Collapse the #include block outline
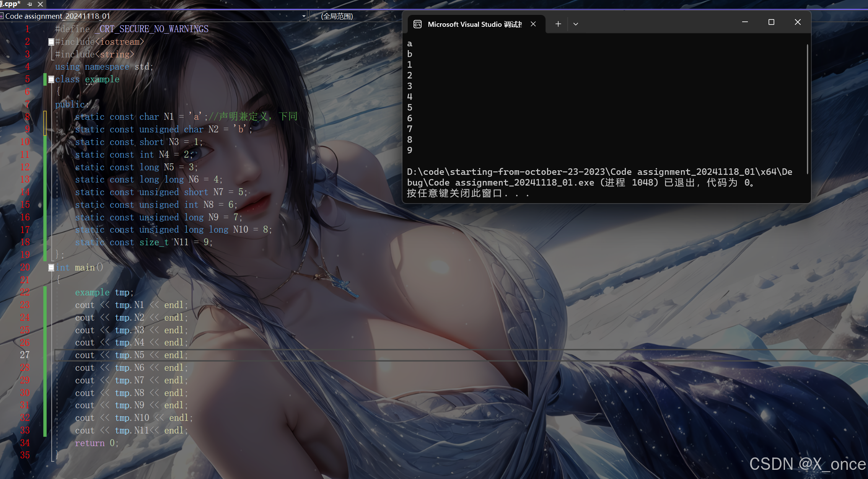The image size is (868, 479). coord(51,42)
